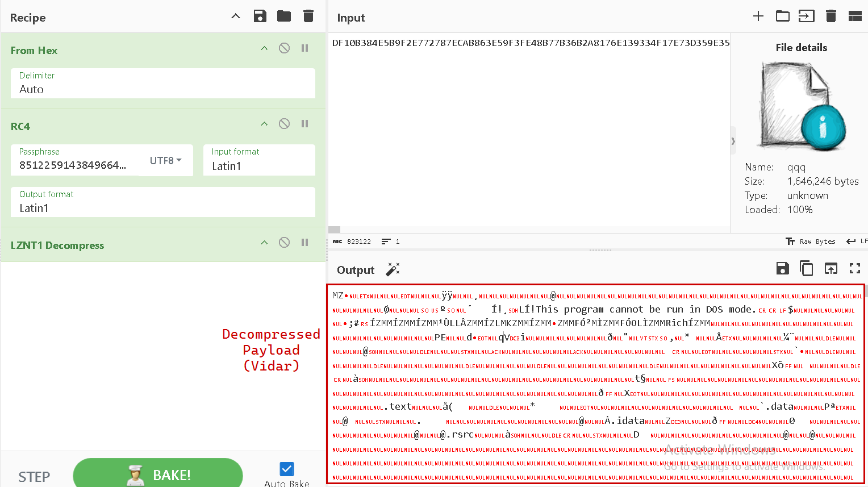Maximise the output pane
The image size is (868, 487).
(x=854, y=269)
